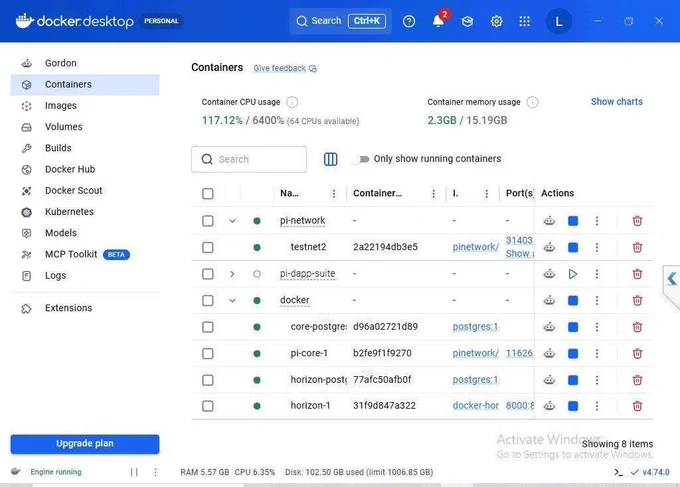Open the Gordon section
Viewport: 680px width, 487px height.
85,63
